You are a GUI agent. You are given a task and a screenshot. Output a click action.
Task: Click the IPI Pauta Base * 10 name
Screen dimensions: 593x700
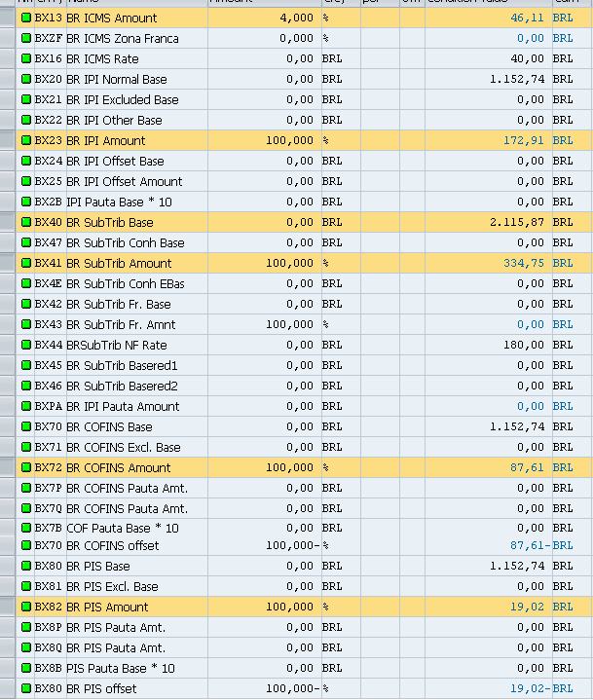point(122,202)
